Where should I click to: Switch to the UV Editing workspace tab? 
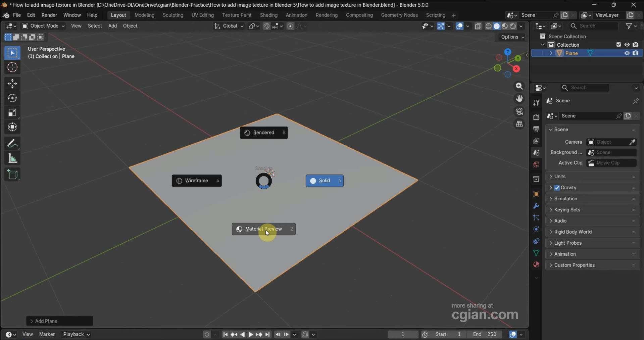tap(203, 15)
